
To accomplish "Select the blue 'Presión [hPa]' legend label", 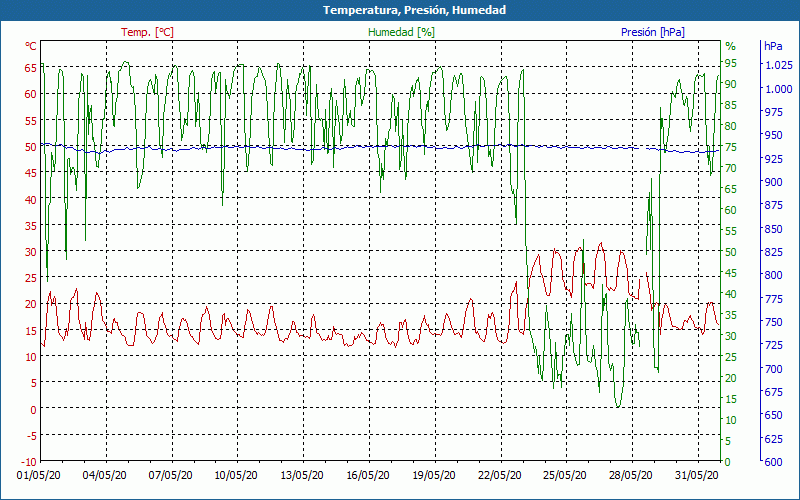I will tap(653, 32).
